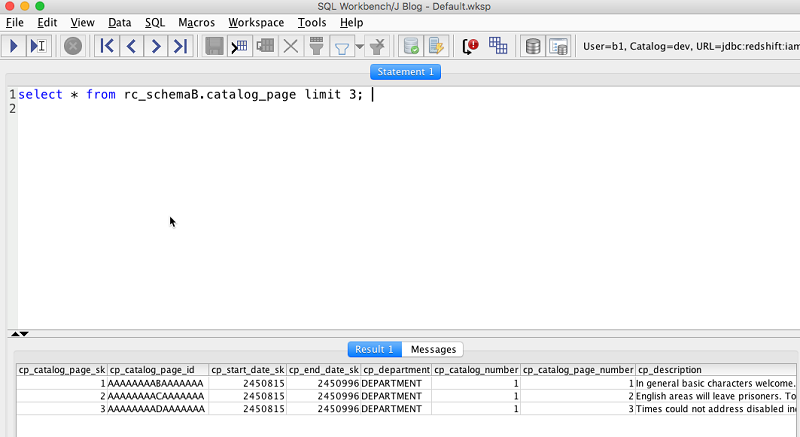Open the Data menu
This screenshot has height=437, width=800.
click(119, 22)
